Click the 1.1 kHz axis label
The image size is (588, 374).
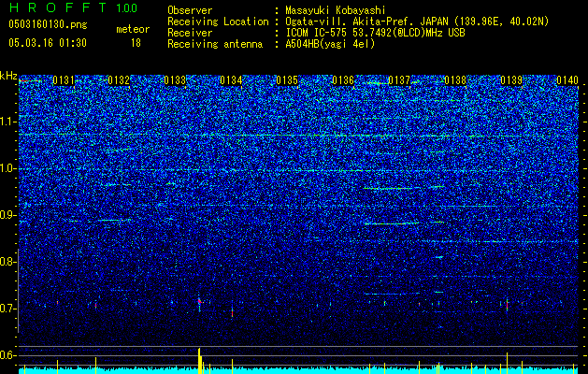click(8, 122)
